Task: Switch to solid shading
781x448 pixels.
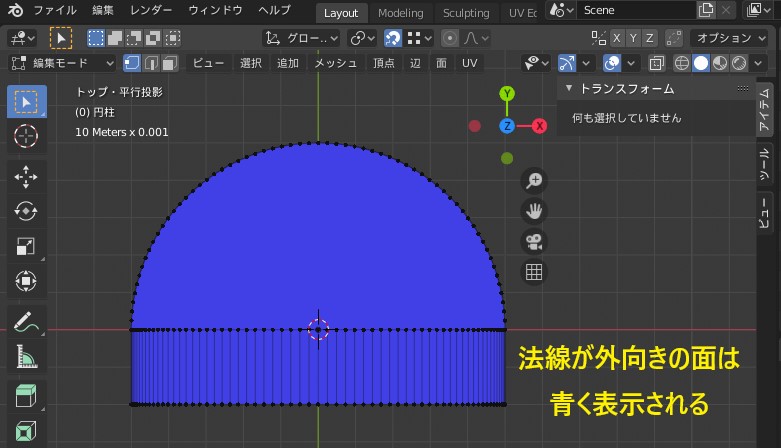Action: point(701,63)
